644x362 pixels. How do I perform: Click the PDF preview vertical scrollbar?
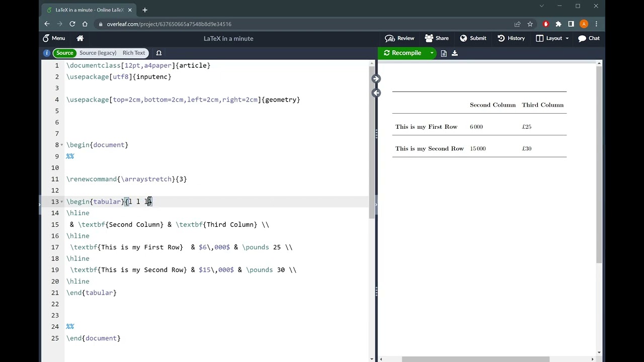(x=599, y=164)
